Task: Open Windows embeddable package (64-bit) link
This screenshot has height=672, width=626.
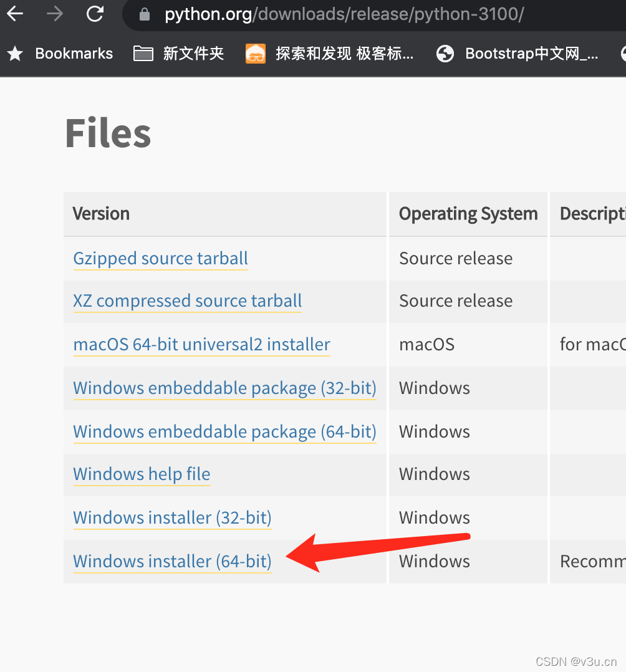Action: pyautogui.click(x=224, y=431)
